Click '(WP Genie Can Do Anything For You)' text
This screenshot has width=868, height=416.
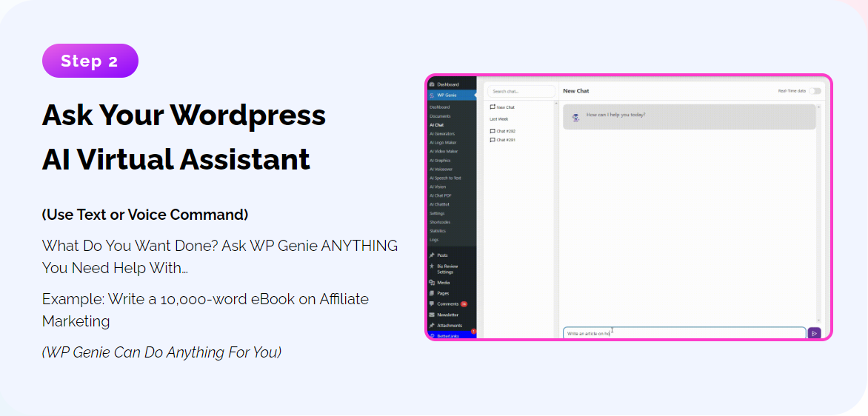click(161, 352)
